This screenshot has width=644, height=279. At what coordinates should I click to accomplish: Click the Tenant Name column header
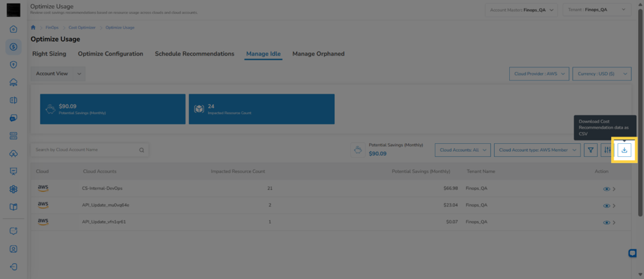pyautogui.click(x=481, y=171)
